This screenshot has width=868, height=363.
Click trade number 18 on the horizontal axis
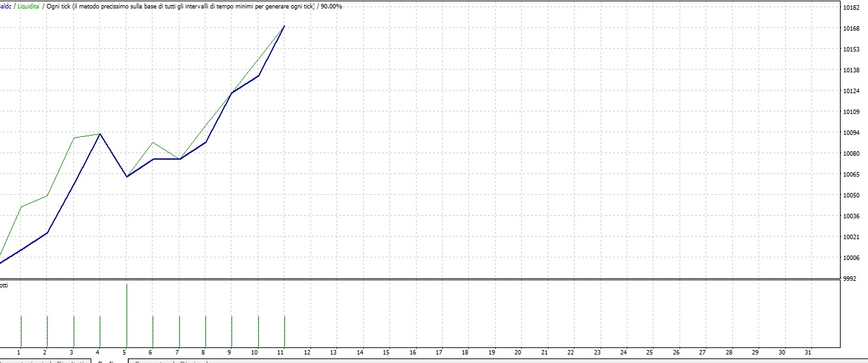point(465,352)
